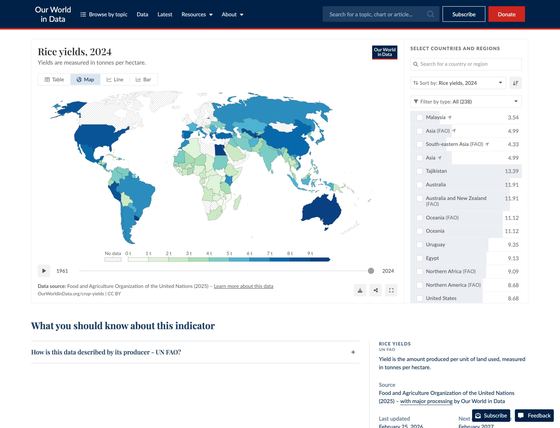This screenshot has height=428, width=560.
Task: Click the timeline slider handle at 2024
Action: click(371, 271)
